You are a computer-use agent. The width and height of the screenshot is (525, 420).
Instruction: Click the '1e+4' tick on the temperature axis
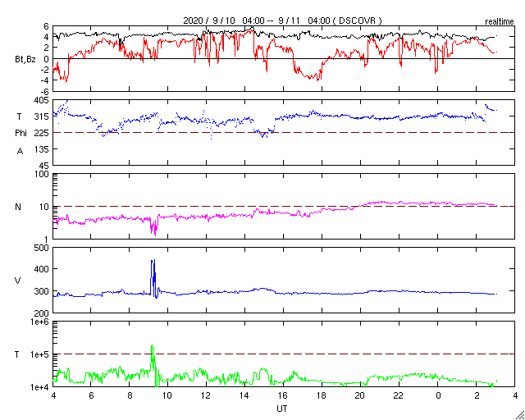[x=40, y=386]
